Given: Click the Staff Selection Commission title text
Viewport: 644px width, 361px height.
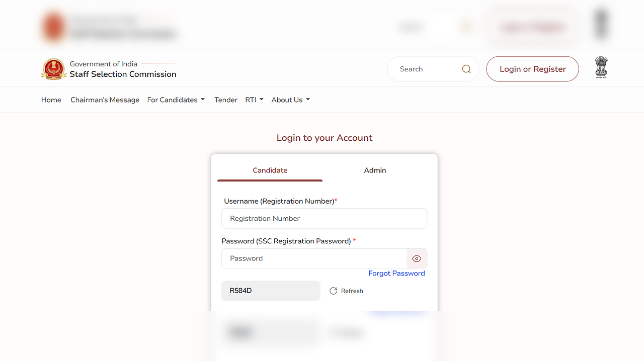Looking at the screenshot, I should pyautogui.click(x=123, y=74).
